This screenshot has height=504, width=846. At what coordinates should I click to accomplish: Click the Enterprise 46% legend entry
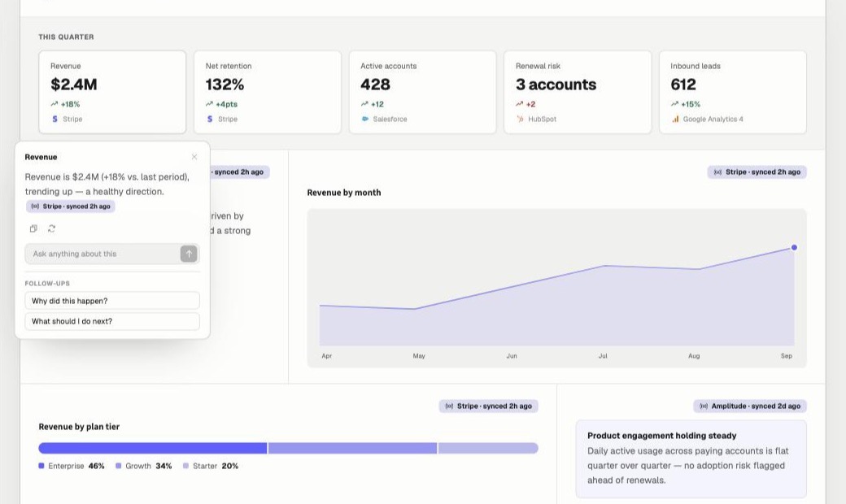(x=72, y=466)
